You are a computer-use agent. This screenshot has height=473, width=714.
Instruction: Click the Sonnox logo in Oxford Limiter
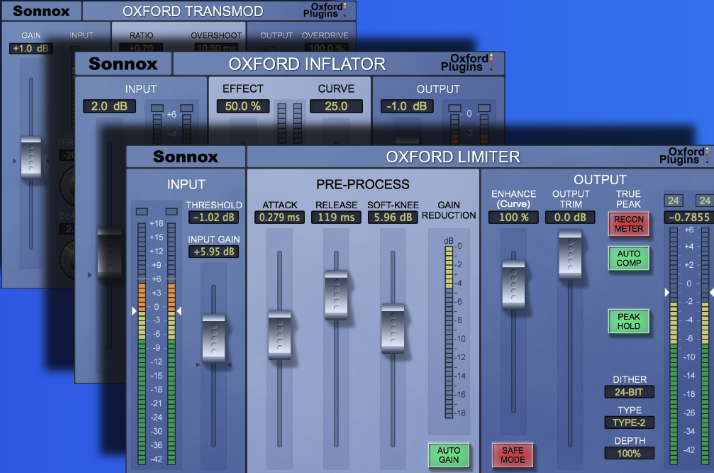(185, 157)
